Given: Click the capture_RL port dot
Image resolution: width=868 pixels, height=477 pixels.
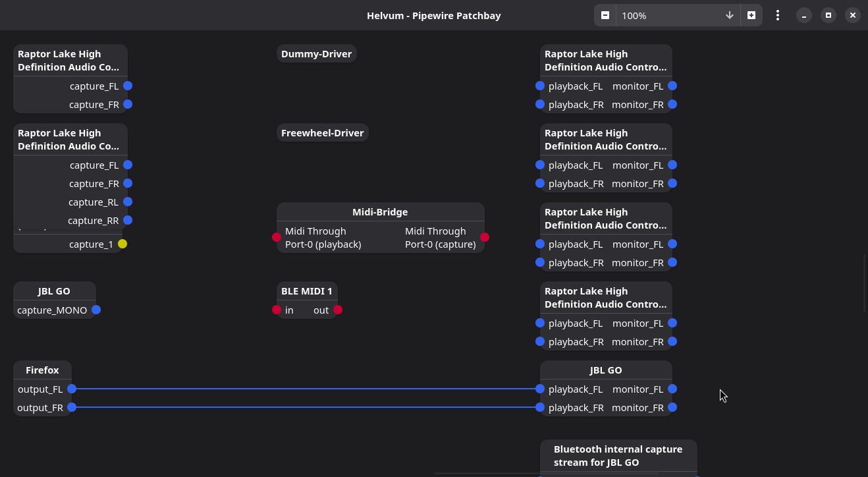Looking at the screenshot, I should point(128,202).
